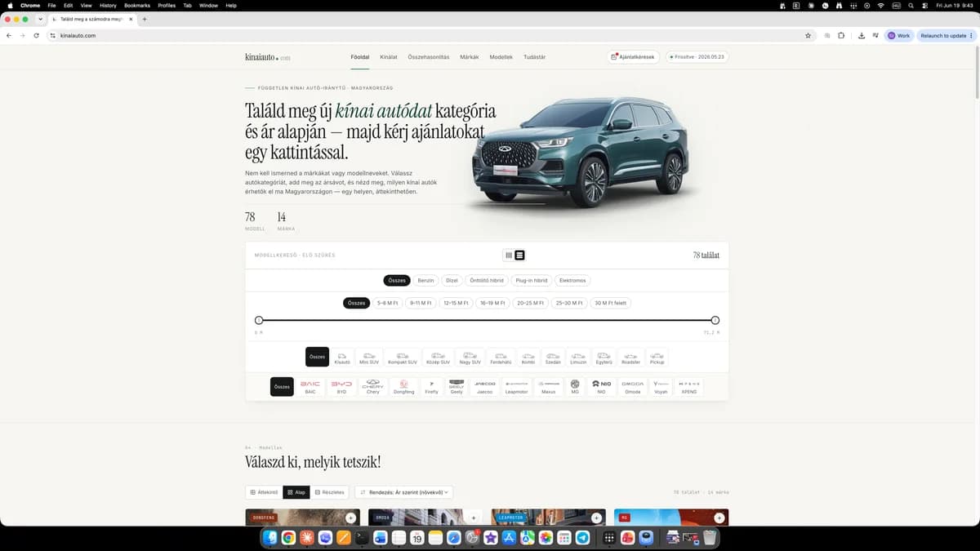Select the Firefly brand
Screen dimensions: 980x551
[x=431, y=387]
